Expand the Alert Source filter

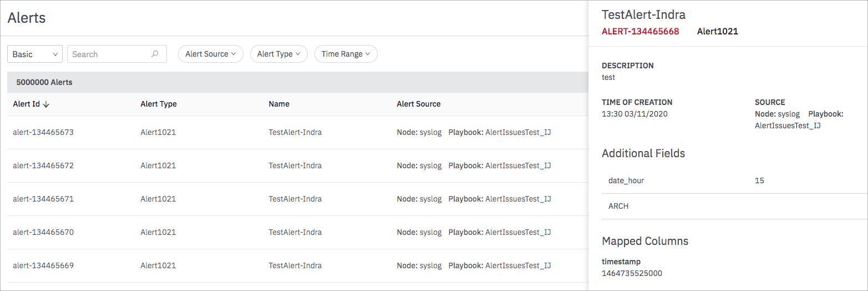(x=210, y=54)
